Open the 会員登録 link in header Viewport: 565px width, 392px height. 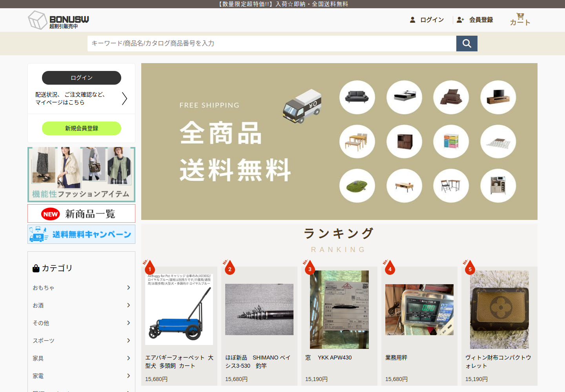click(481, 20)
